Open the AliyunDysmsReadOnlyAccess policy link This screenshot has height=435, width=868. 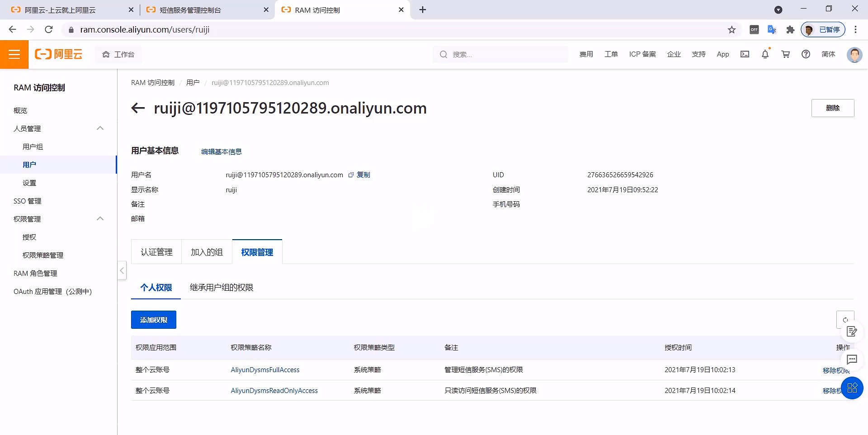tap(274, 391)
